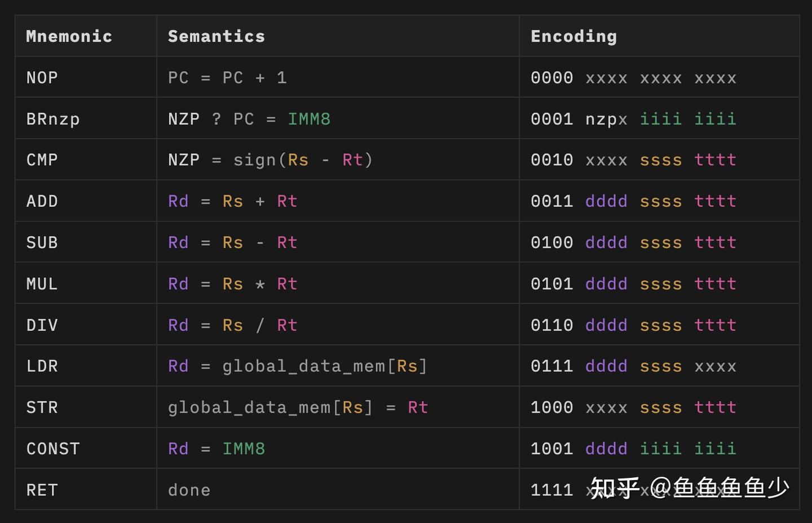Select the MUL instruction row
The height and width of the screenshot is (523, 812).
[41, 283]
